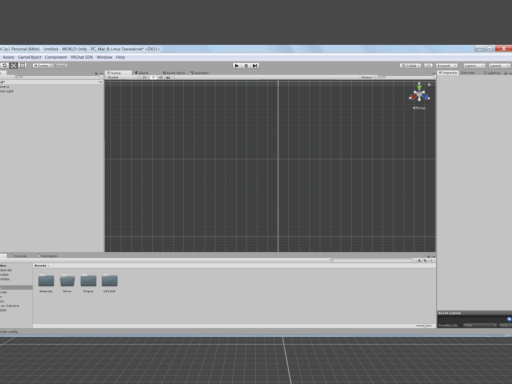
Task: Click the Project asset icon size slider
Action: tap(424, 326)
